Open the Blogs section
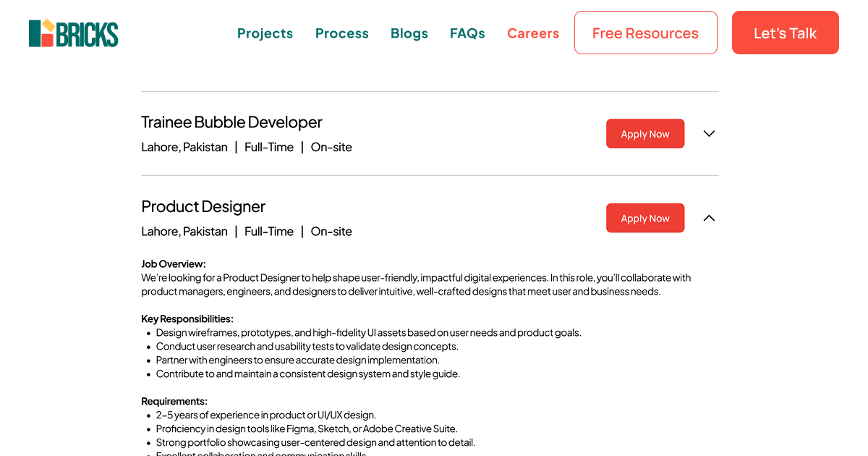 [409, 33]
